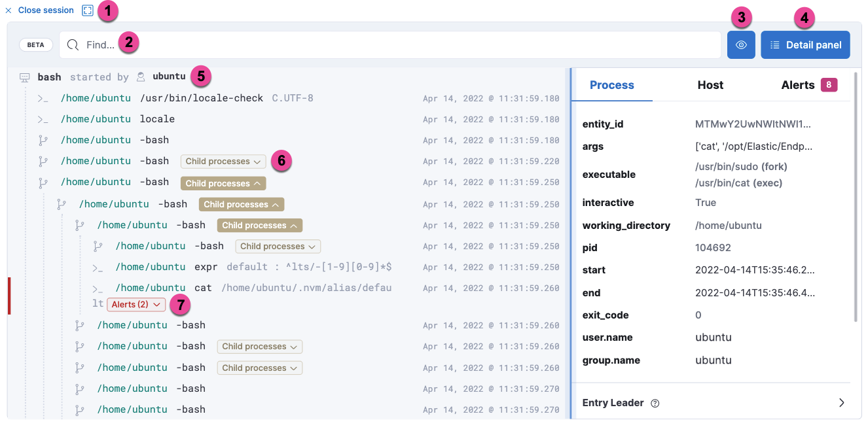Click the fullscreen icon beside Close session
Screen dimensions: 868x433
click(88, 10)
